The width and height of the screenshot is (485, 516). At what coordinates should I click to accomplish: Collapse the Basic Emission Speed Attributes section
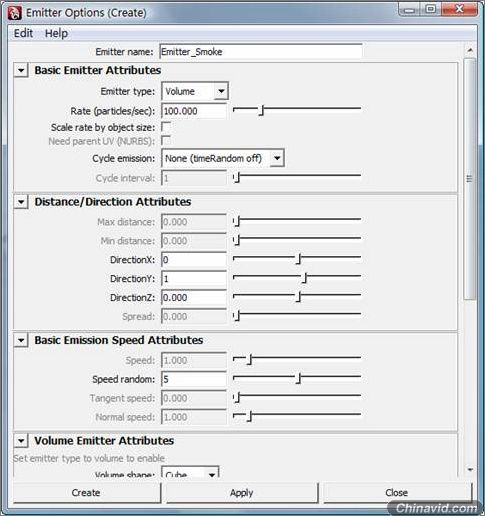tap(21, 340)
